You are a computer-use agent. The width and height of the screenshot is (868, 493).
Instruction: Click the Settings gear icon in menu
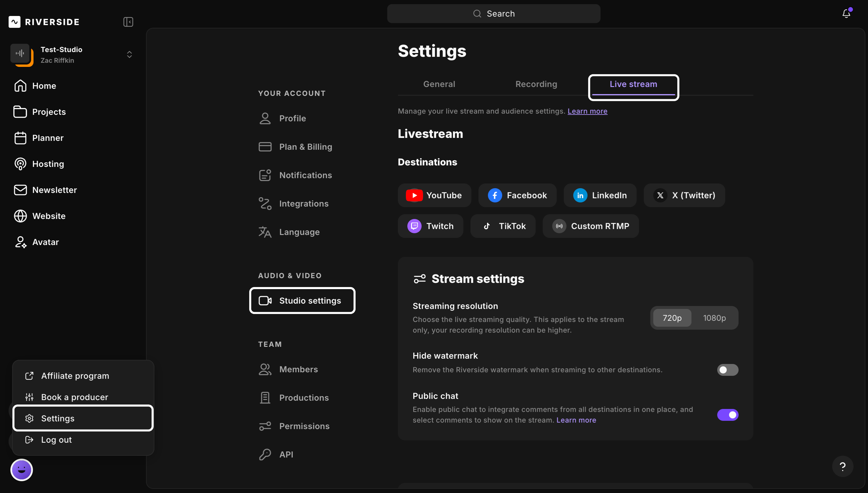pos(30,418)
